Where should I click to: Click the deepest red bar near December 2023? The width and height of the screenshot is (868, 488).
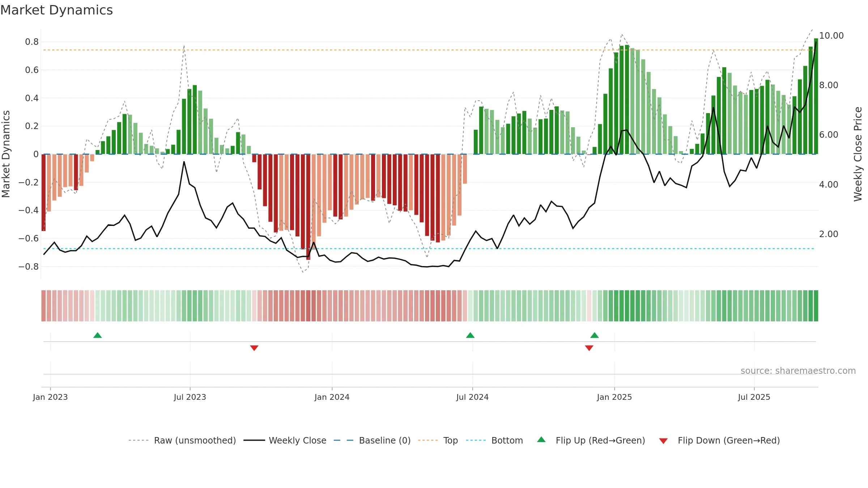pyautogui.click(x=308, y=207)
